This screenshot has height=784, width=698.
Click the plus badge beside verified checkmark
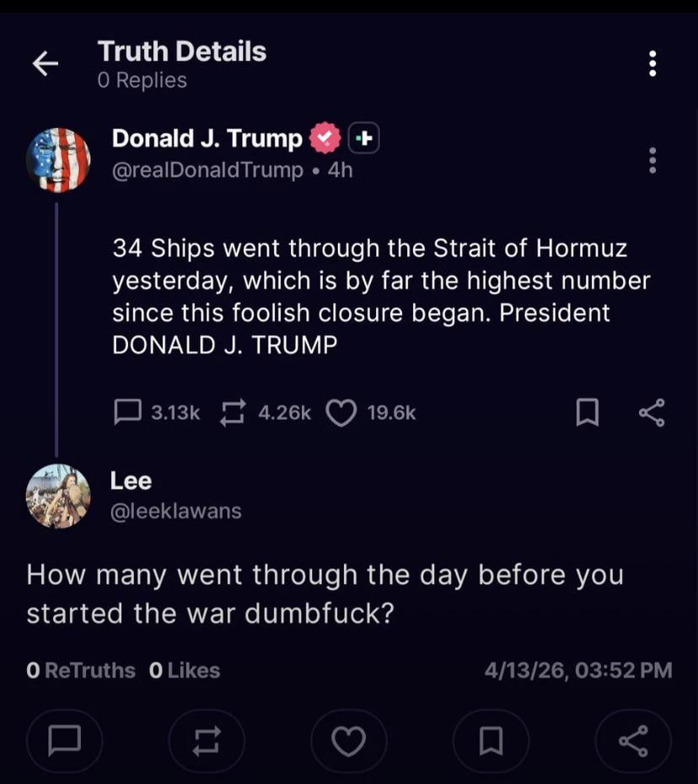[x=363, y=138]
